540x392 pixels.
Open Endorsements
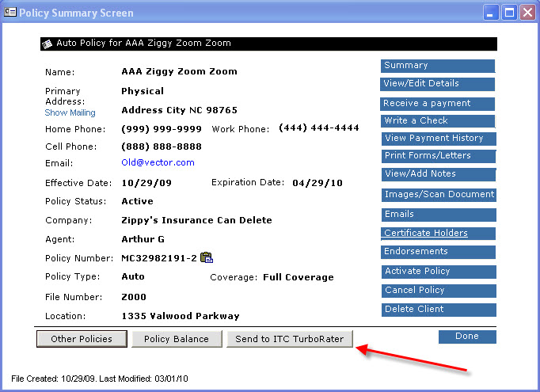point(437,252)
